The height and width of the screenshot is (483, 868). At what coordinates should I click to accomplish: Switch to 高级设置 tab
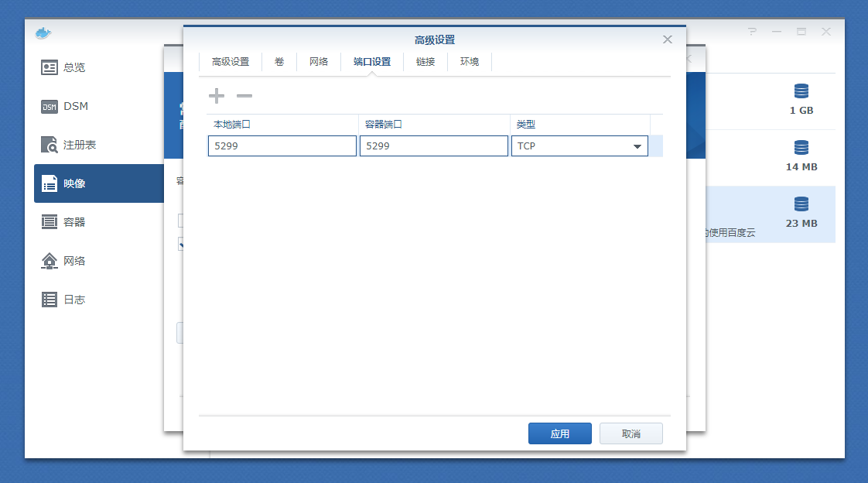[231, 62]
